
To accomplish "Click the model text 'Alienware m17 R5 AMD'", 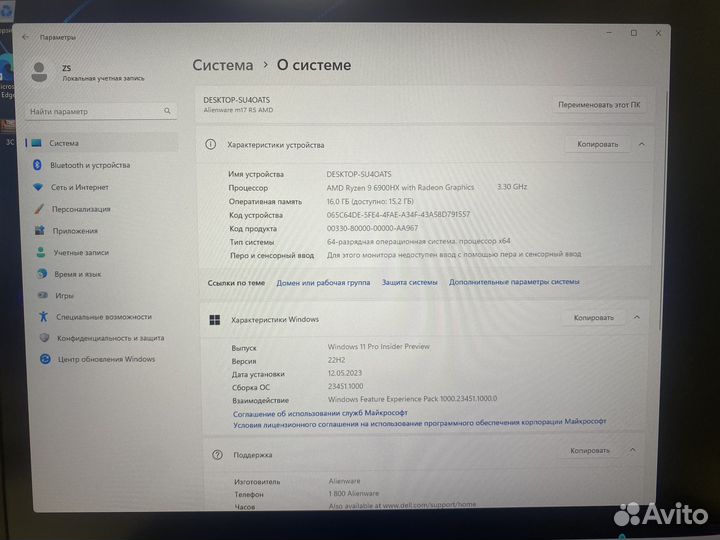I will point(238,110).
